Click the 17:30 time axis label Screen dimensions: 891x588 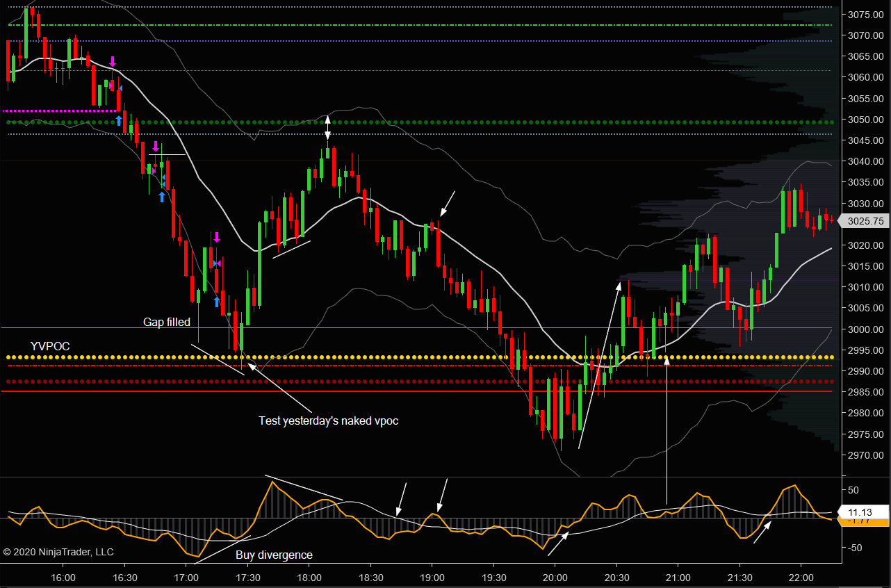pyautogui.click(x=247, y=578)
